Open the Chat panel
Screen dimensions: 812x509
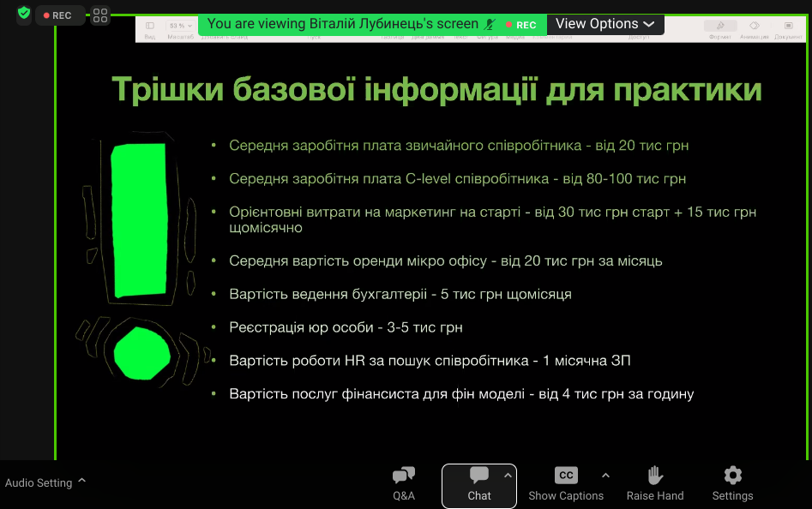coord(478,483)
